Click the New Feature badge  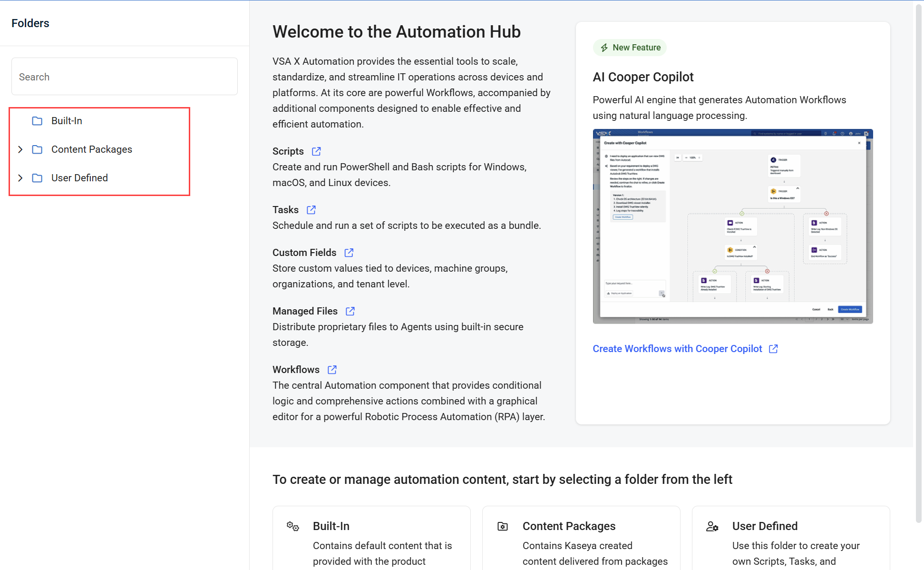click(630, 48)
